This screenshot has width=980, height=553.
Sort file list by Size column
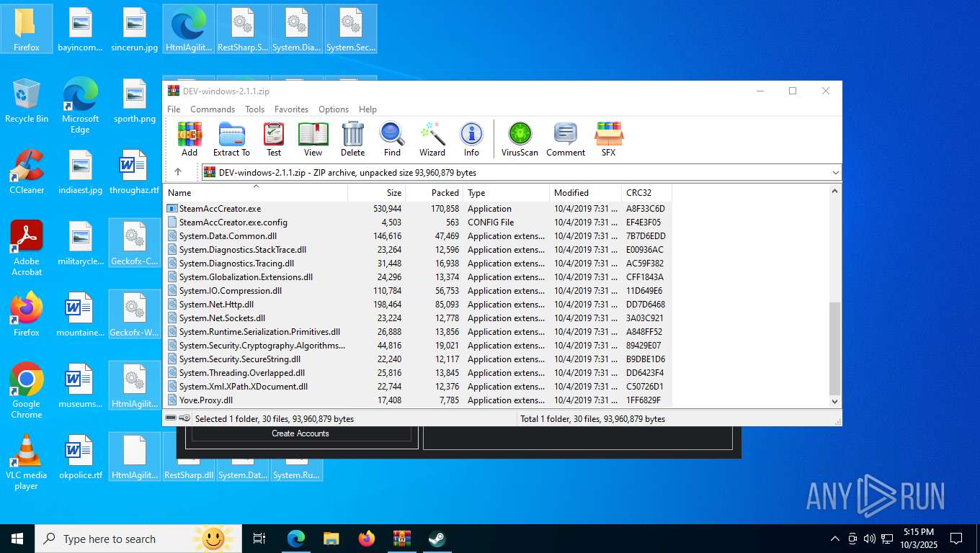click(x=377, y=193)
